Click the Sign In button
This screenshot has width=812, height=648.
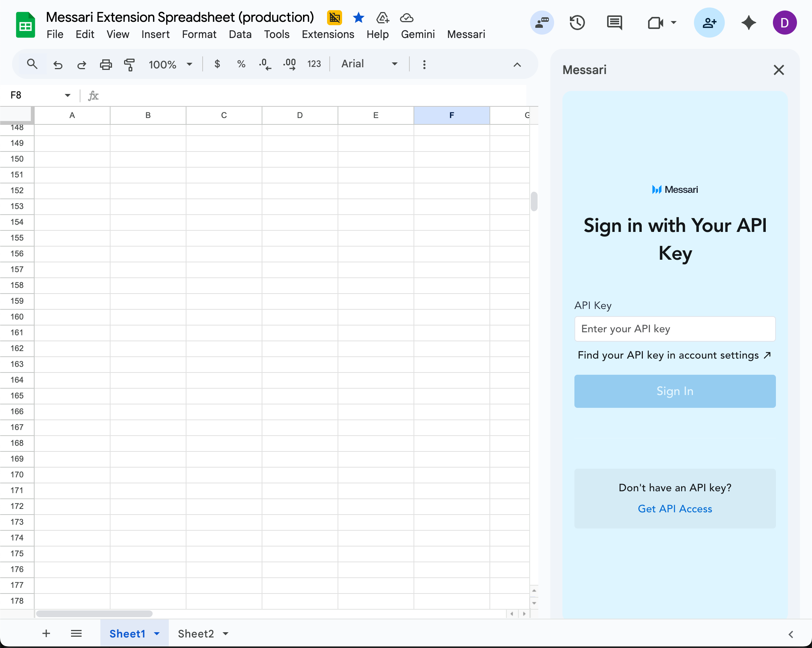coord(674,391)
